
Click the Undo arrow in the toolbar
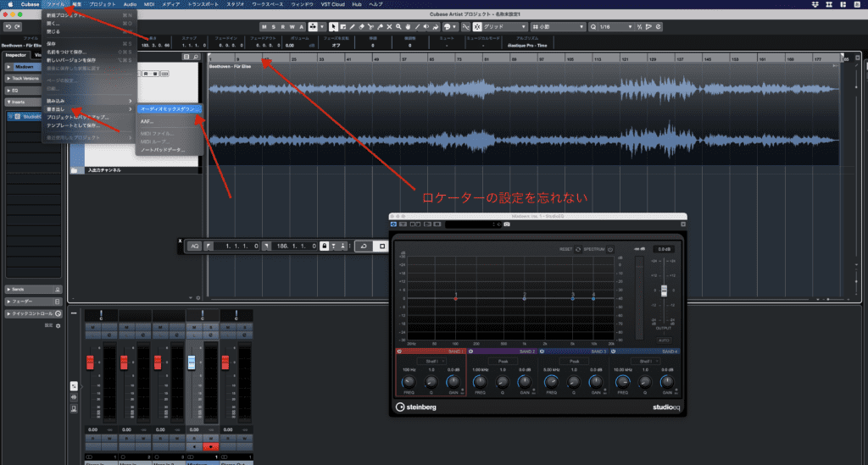[x=8, y=26]
